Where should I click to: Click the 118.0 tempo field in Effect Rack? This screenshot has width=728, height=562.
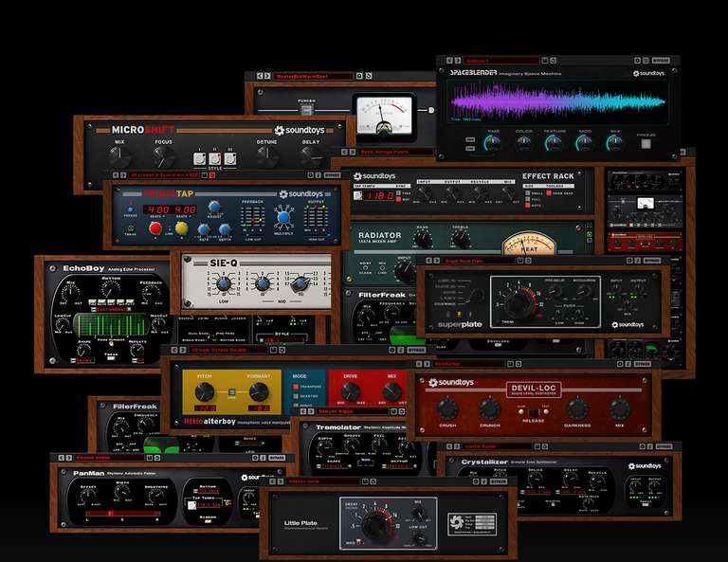pos(381,196)
